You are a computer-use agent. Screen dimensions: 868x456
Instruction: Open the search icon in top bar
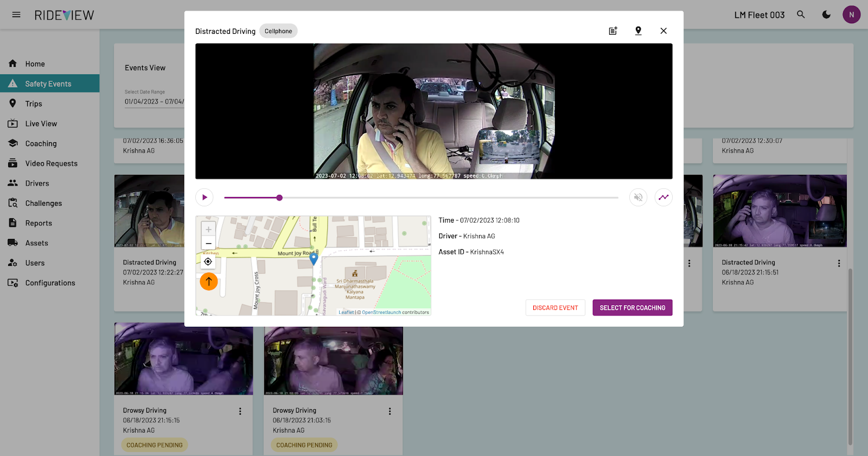point(801,15)
